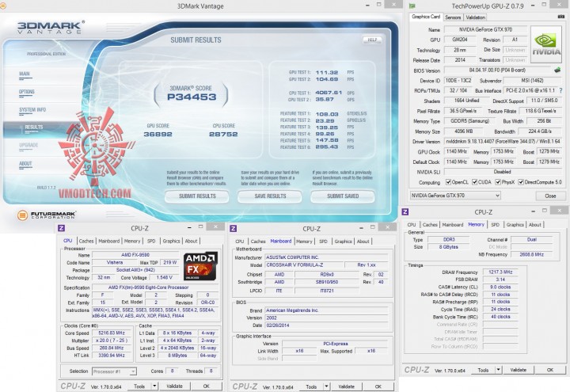This screenshot has width=570, height=392.
Task: Click the Submit Results button
Action: (197, 196)
